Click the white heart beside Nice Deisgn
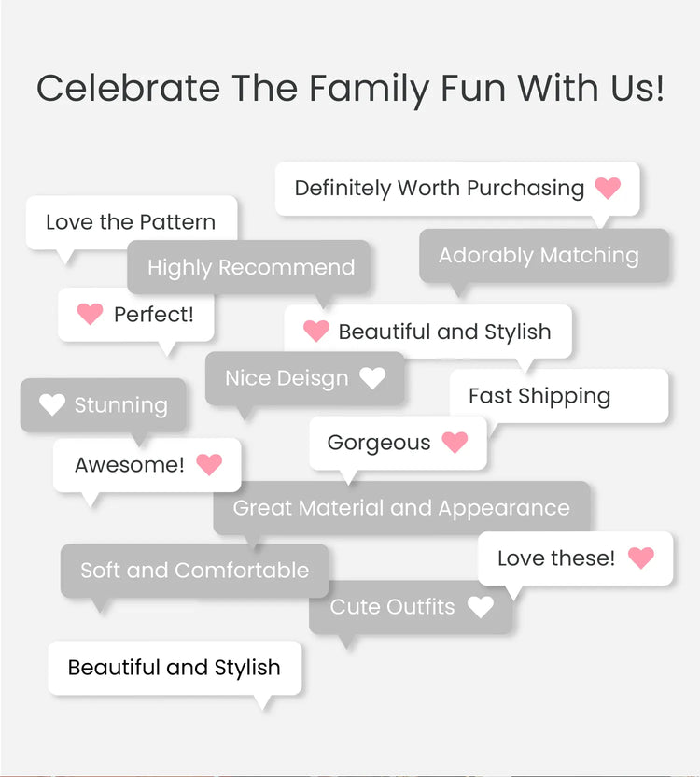Screen dimensions: 700x777 coord(372,378)
